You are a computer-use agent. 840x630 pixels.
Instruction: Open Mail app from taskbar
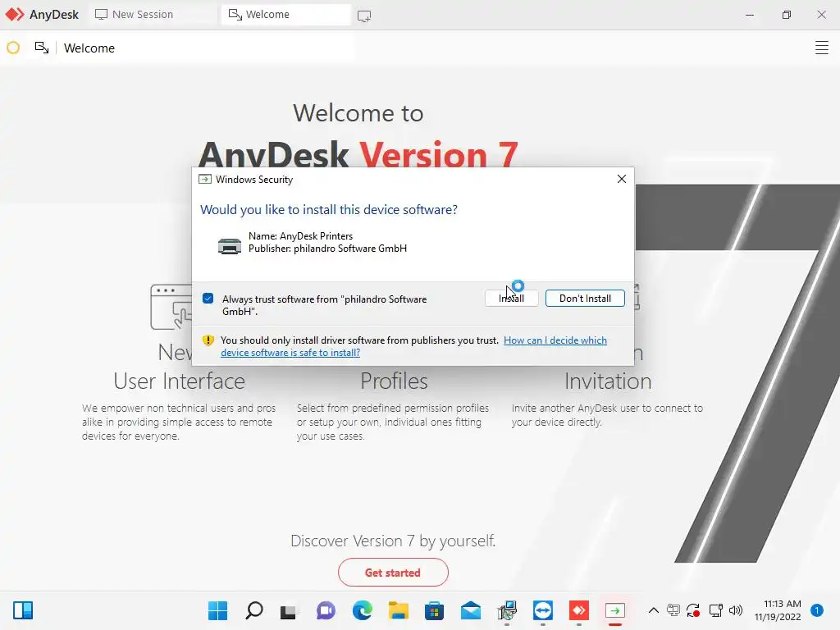[471, 610]
